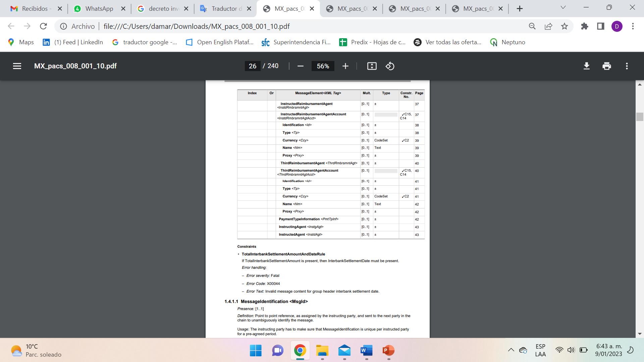
Task: Click the PDF zoom out minus button
Action: pyautogui.click(x=301, y=66)
